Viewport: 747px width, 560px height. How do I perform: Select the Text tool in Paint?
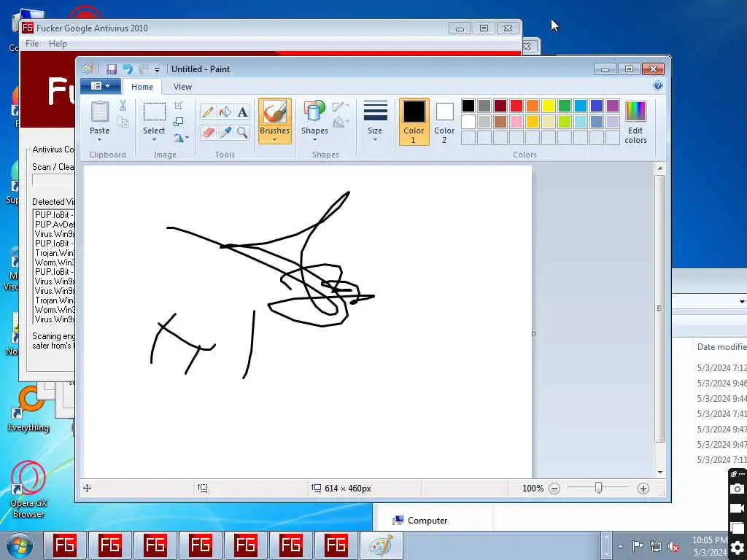pyautogui.click(x=242, y=112)
